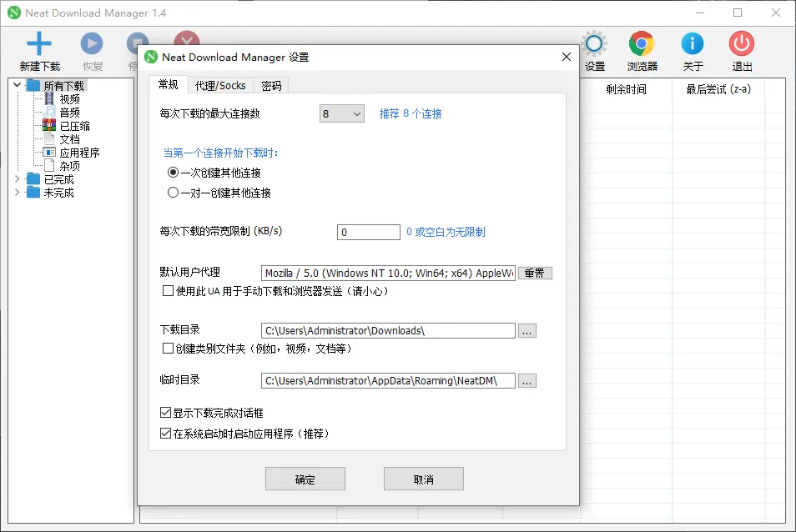796x532 pixels.
Task: Uncheck 在系统启动时启动应用程序
Action: click(165, 433)
